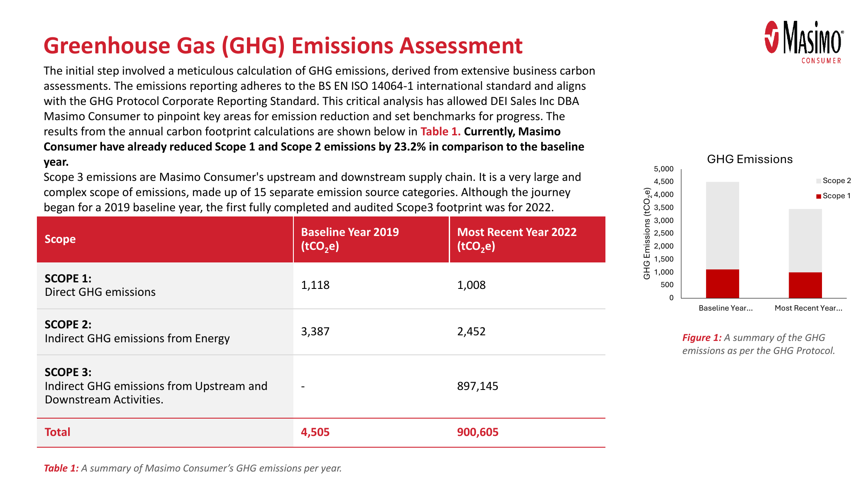Click the 'Most Recent Year...' axis label
This screenshot has width=868, height=488.
(x=809, y=308)
